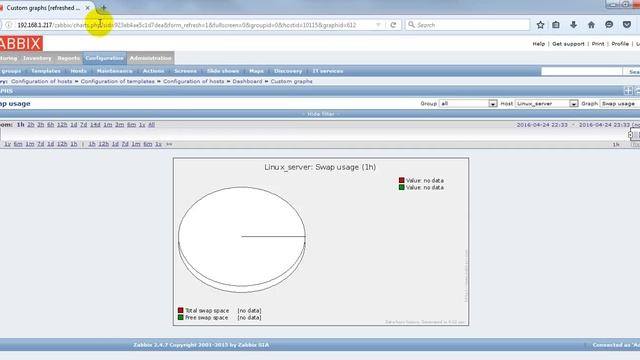Open Dashboard history breadcrumb
The height and width of the screenshot is (360, 640).
(247, 81)
